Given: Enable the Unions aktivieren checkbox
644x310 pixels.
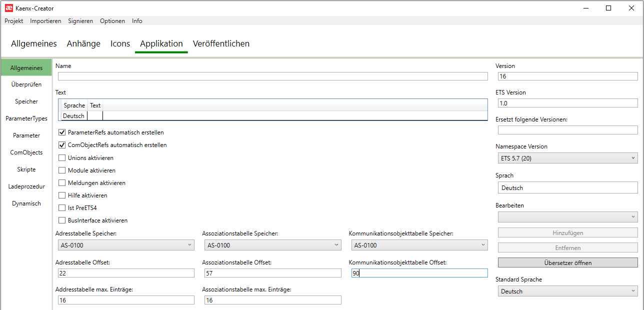Looking at the screenshot, I should 62,158.
